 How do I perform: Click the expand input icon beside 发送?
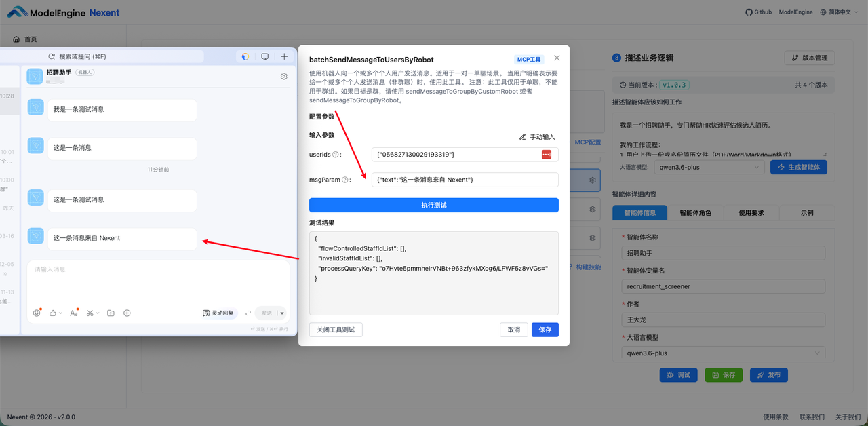pos(248,313)
